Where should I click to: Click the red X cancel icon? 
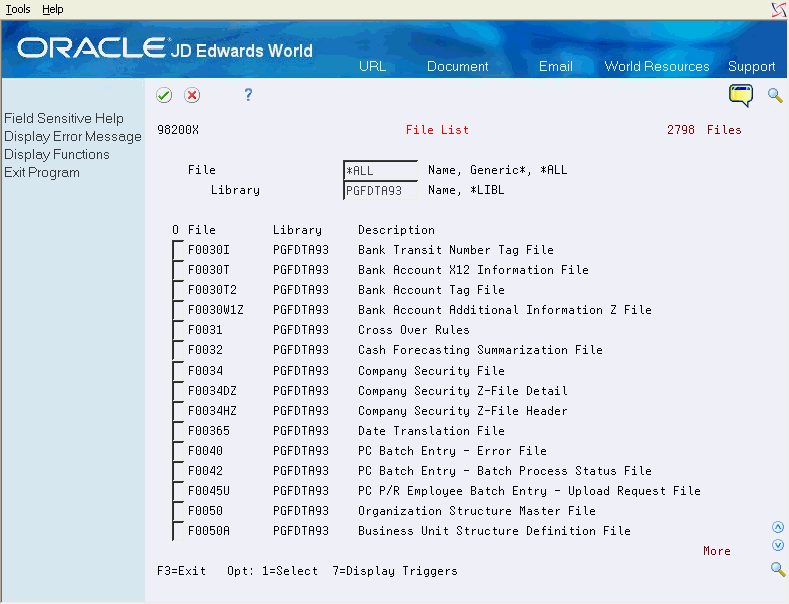pyautogui.click(x=192, y=95)
